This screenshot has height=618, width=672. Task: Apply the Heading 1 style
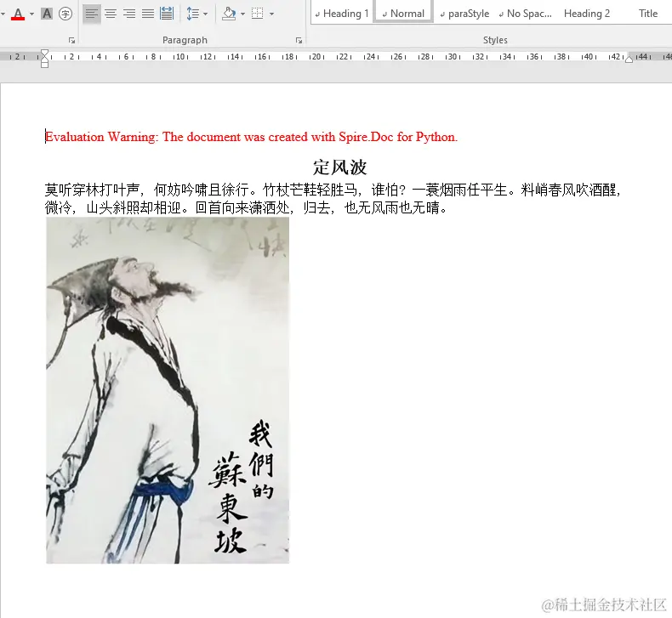click(342, 14)
